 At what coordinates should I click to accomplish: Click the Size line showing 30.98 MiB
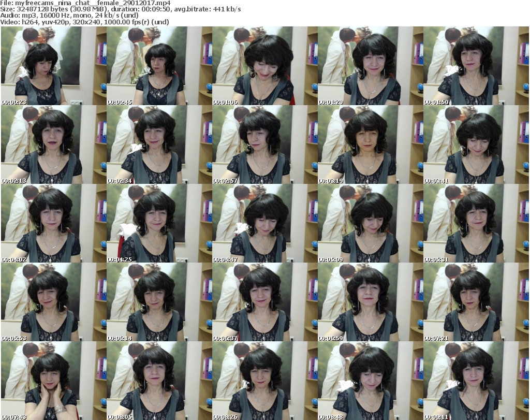[x=120, y=9]
